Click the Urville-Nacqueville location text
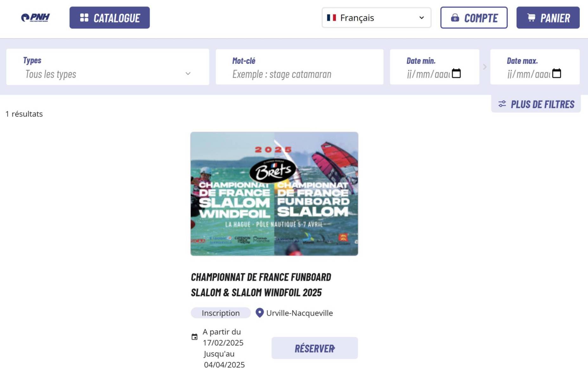The image size is (588, 381). (299, 313)
